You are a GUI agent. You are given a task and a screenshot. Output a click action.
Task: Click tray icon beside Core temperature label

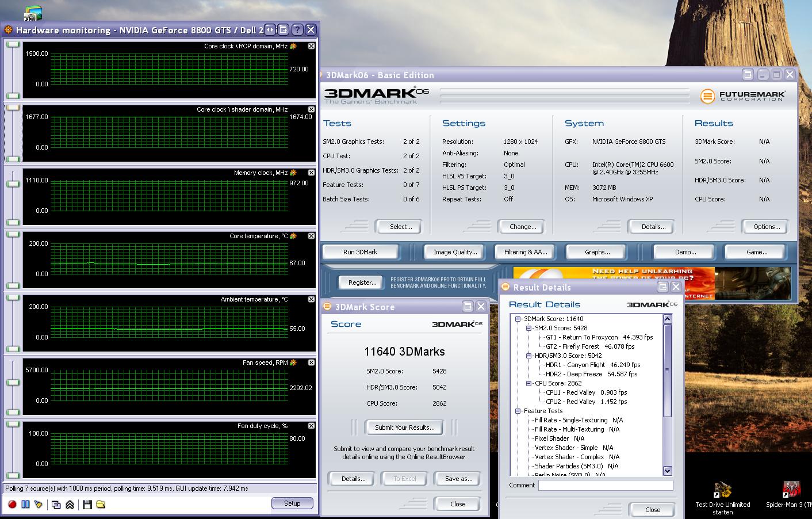[293, 236]
